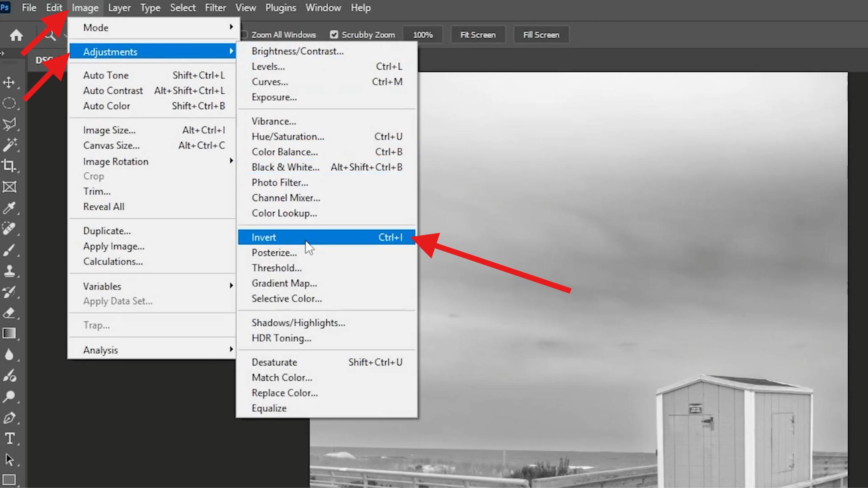Choose Duplicate in Image menu
868x488 pixels.
(x=153, y=231)
